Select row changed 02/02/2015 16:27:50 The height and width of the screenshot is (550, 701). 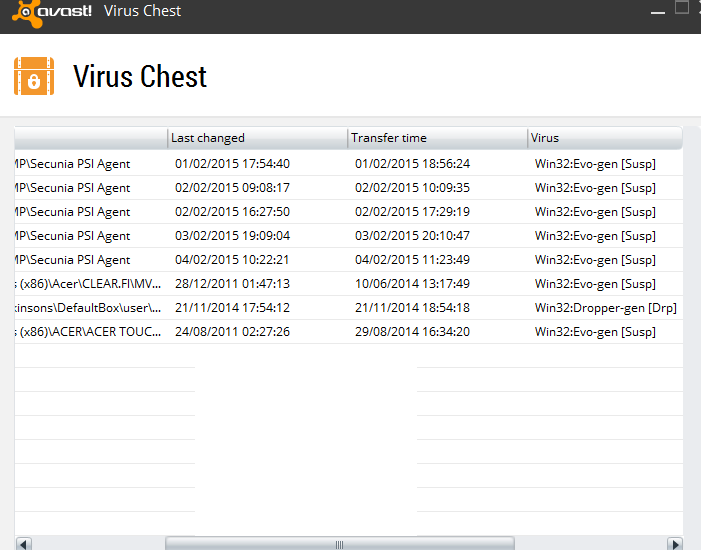click(349, 212)
